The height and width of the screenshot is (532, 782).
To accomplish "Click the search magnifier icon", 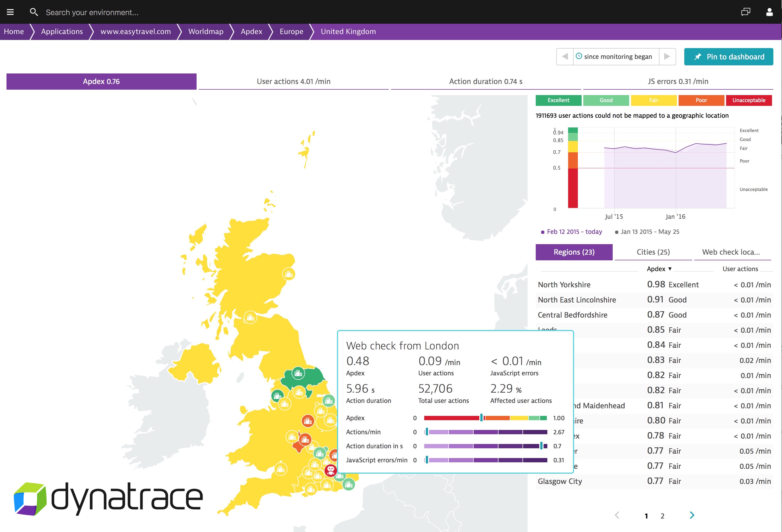I will pyautogui.click(x=34, y=12).
